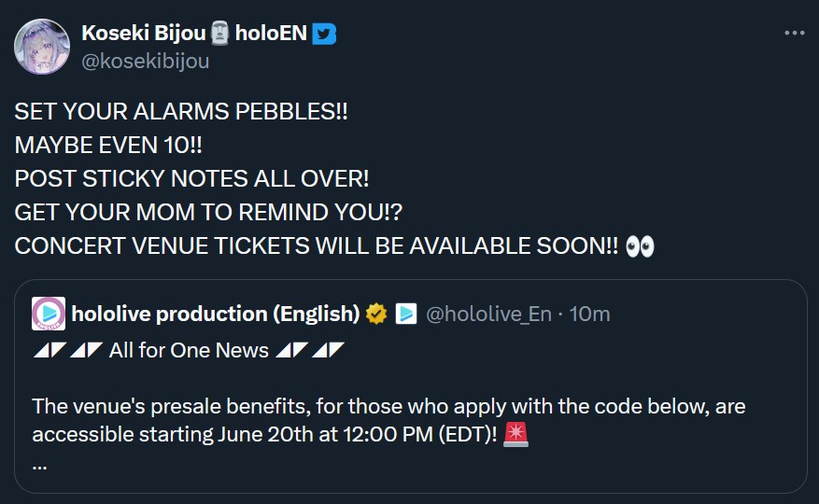Click the @hololive_En handle
Image resolution: width=819 pixels, height=504 pixels.
coord(488,314)
